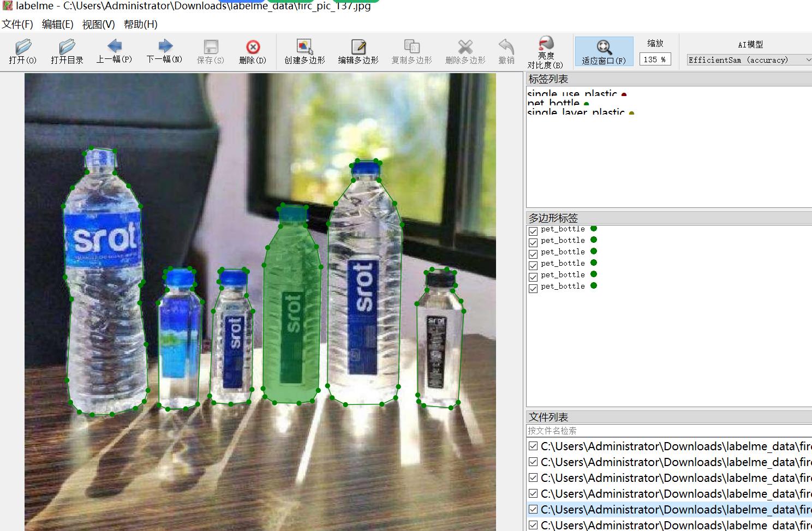
Task: Select the Edit Polygons (编辑多边形) tool
Action: [358, 52]
